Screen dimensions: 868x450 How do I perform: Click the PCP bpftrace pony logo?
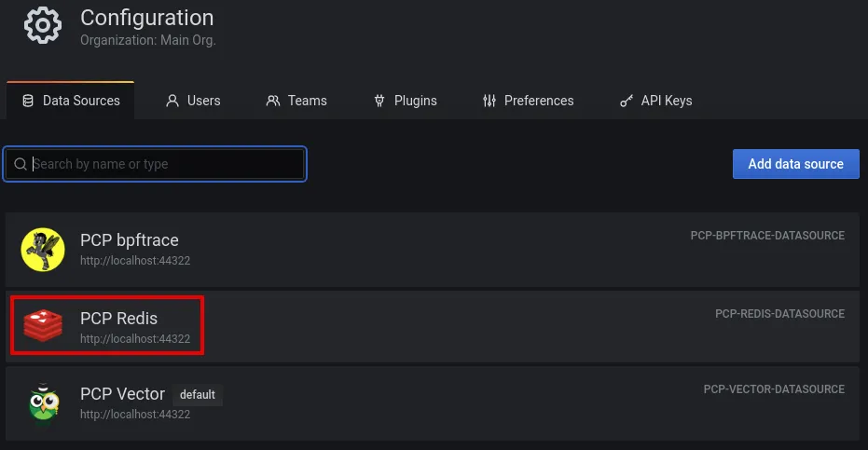pos(43,250)
